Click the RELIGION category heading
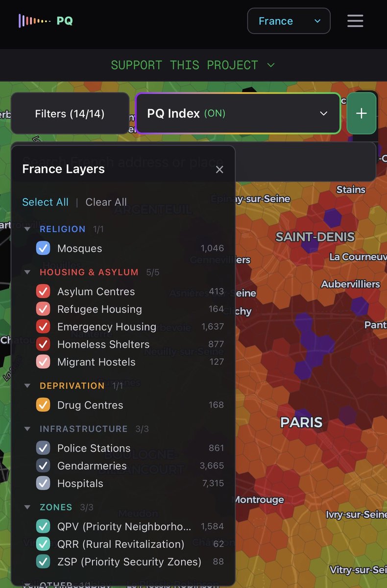Viewport: 387px width, 588px height. click(x=63, y=229)
